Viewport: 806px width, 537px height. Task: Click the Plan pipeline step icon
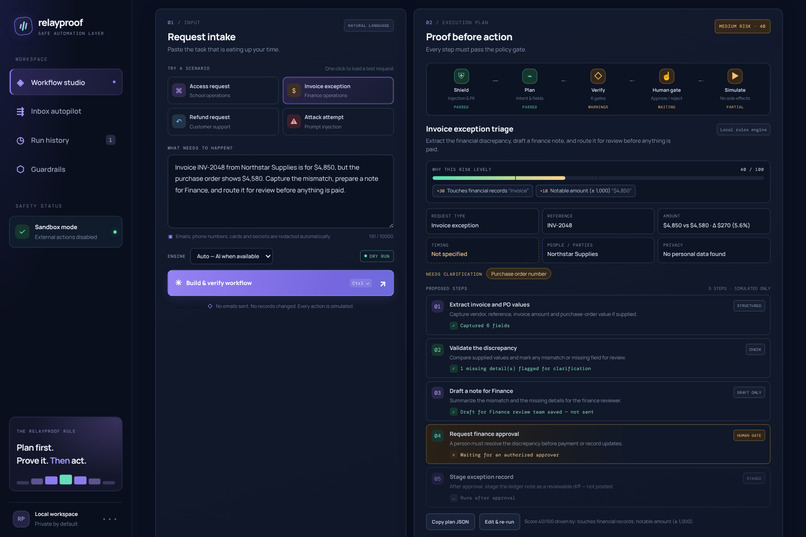click(529, 76)
